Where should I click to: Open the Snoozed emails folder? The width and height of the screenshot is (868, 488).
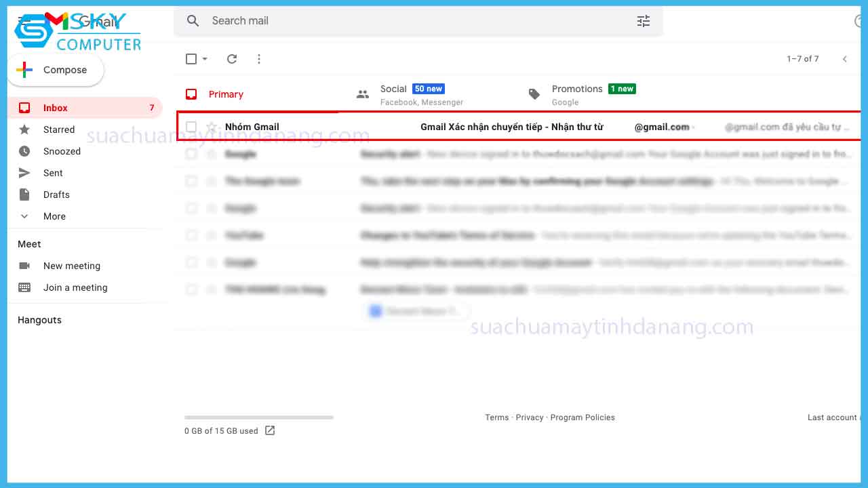click(62, 151)
